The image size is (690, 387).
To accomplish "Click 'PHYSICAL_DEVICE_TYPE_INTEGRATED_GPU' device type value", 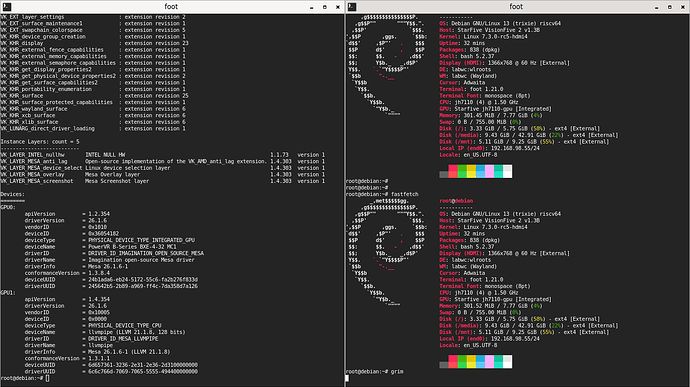I will click(x=142, y=240).
